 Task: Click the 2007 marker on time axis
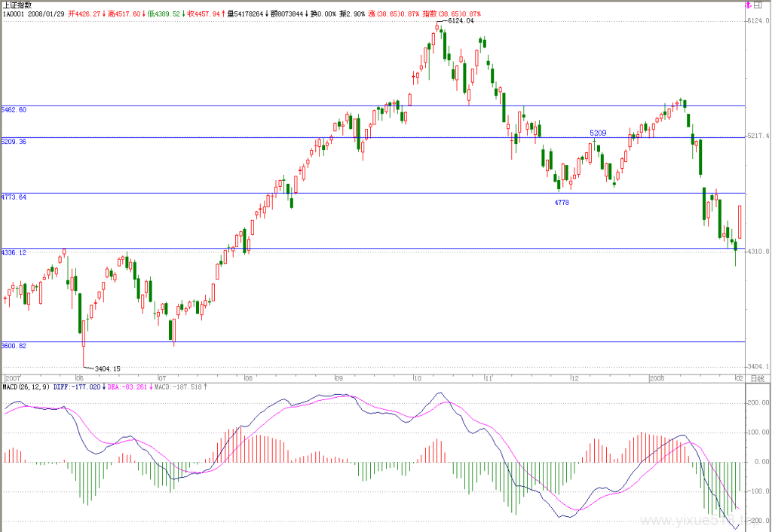point(12,378)
